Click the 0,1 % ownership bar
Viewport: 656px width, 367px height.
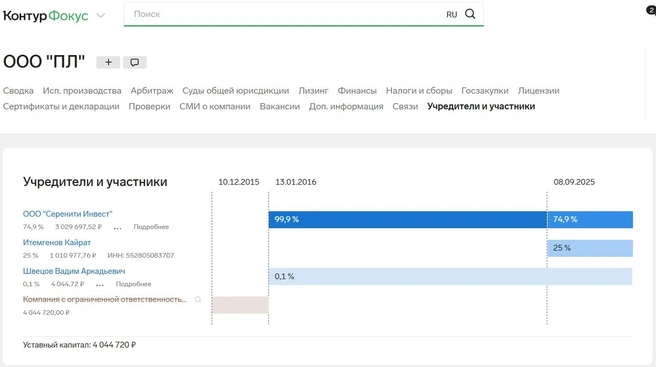pos(450,276)
